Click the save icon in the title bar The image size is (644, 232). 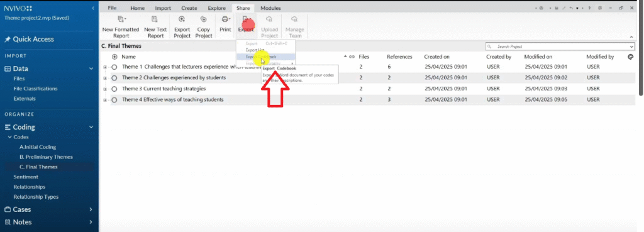point(557,8)
